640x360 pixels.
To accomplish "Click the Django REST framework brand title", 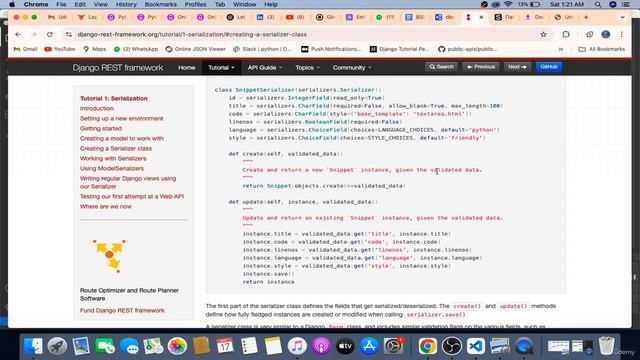I will [118, 68].
